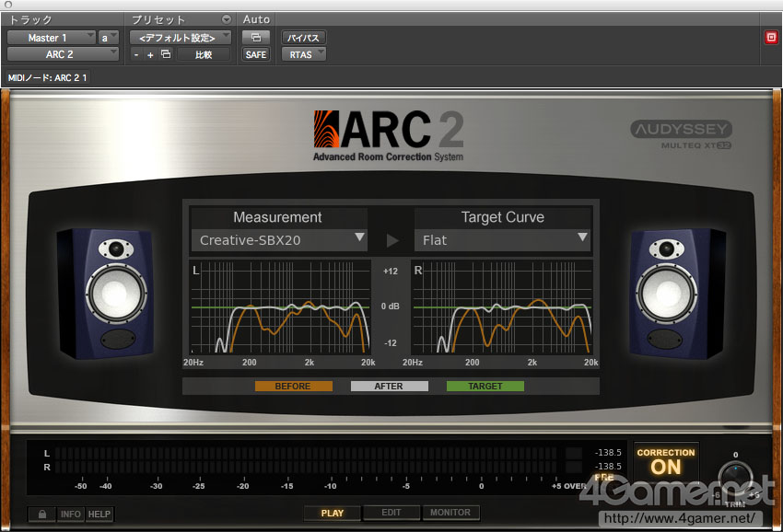The height and width of the screenshot is (532, 783).
Task: Click the minus preset button
Action: [136, 54]
